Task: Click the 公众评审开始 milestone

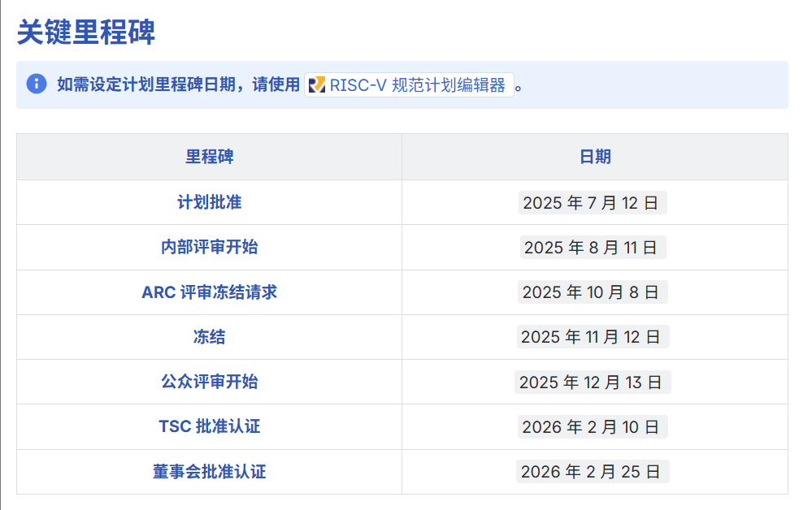Action: point(209,382)
